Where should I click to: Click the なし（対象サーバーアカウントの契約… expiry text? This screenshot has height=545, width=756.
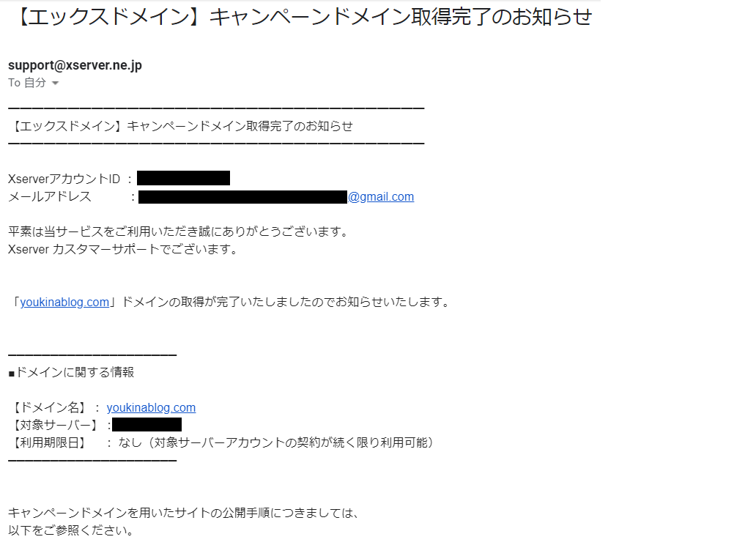coord(275,442)
